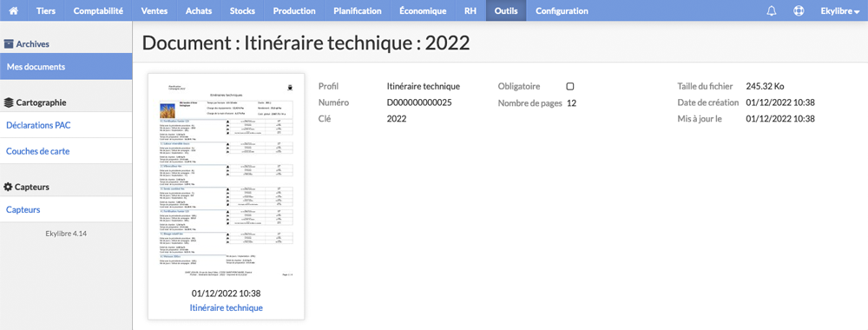Click the Clé value 2022

click(397, 118)
